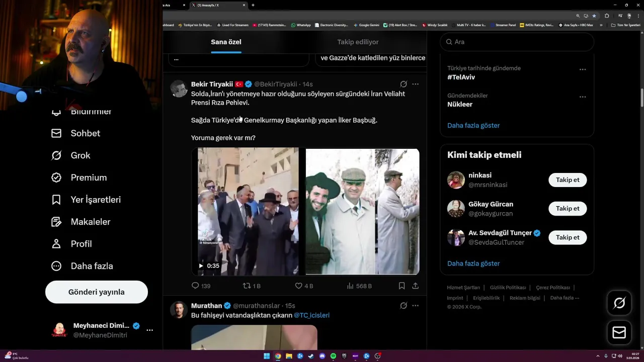Open Google Gemini bookmark
Image resolution: width=644 pixels, height=362 pixels.
click(x=366, y=25)
